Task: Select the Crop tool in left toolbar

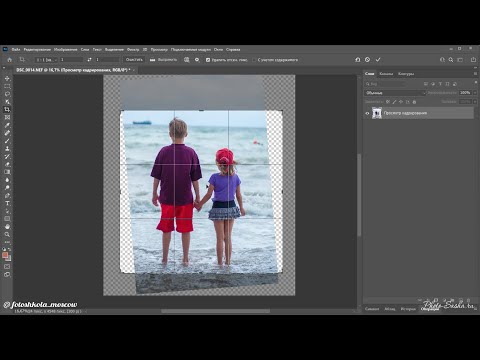Action: pos(7,109)
